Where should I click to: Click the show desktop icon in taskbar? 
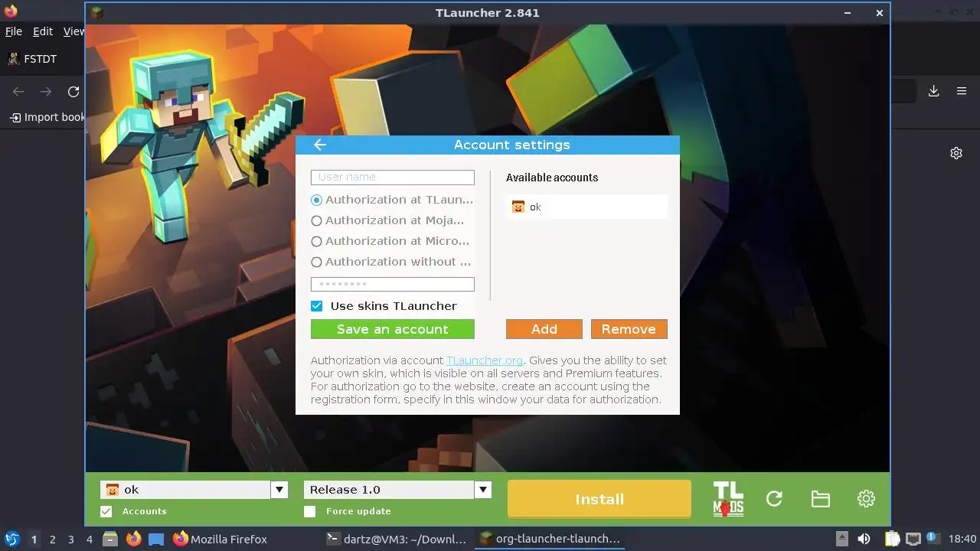pos(156,539)
